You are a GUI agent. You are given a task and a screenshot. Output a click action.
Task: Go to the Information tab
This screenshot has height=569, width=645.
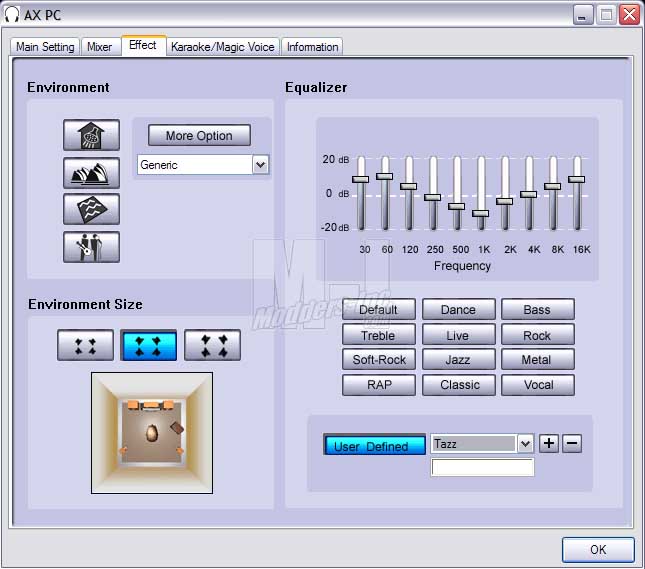[312, 47]
